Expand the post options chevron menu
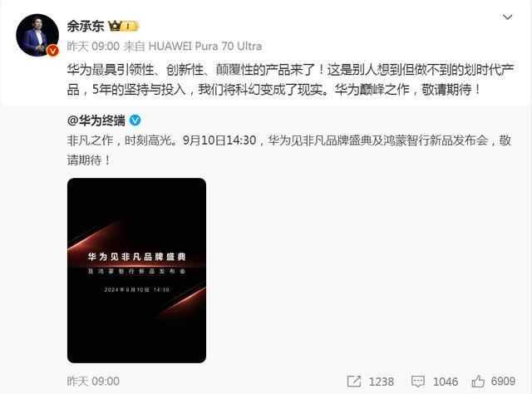Viewport: 532px width, 394px height. pyautogui.click(x=507, y=17)
